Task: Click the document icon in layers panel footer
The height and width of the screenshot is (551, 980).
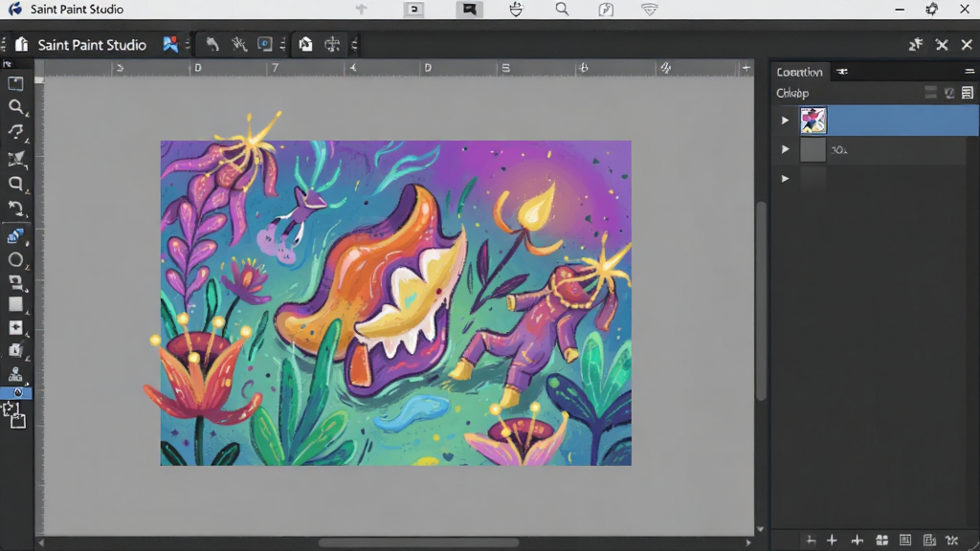Action: tap(928, 540)
